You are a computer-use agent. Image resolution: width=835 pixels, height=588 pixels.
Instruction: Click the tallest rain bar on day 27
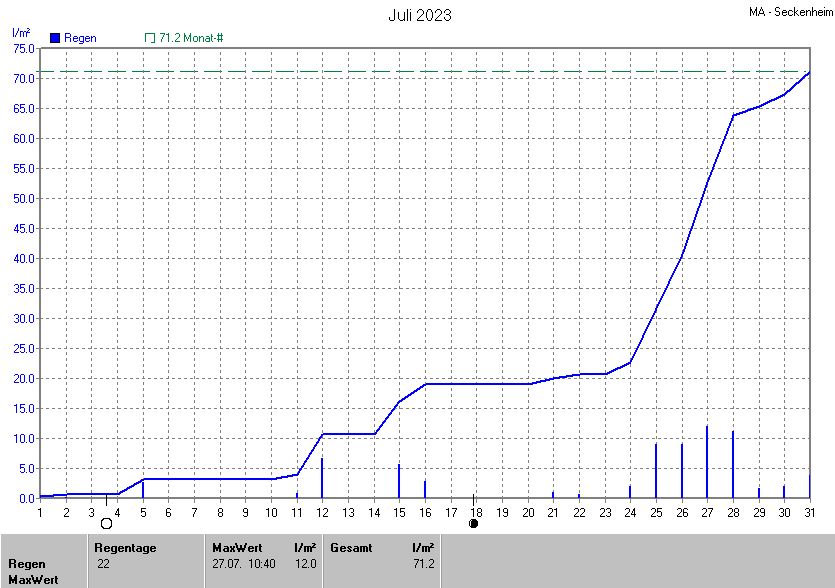pyautogui.click(x=707, y=462)
